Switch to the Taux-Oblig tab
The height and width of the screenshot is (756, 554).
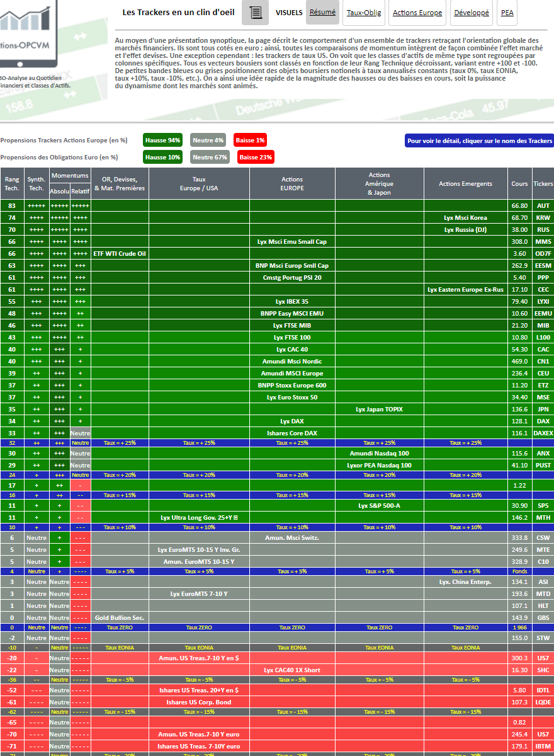(364, 13)
